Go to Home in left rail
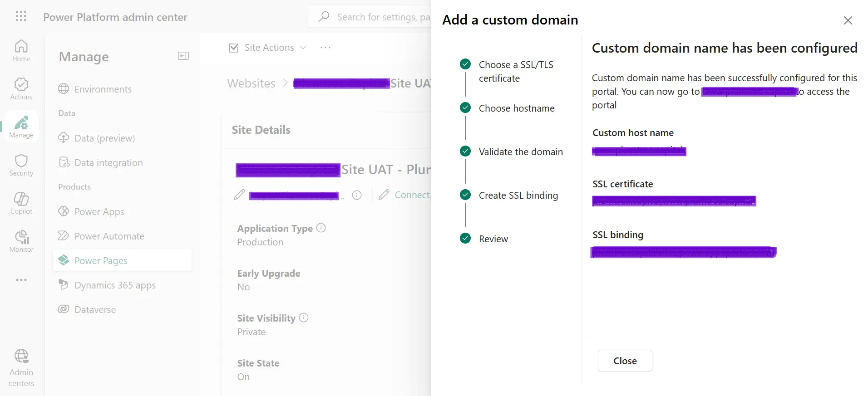 coord(21,51)
